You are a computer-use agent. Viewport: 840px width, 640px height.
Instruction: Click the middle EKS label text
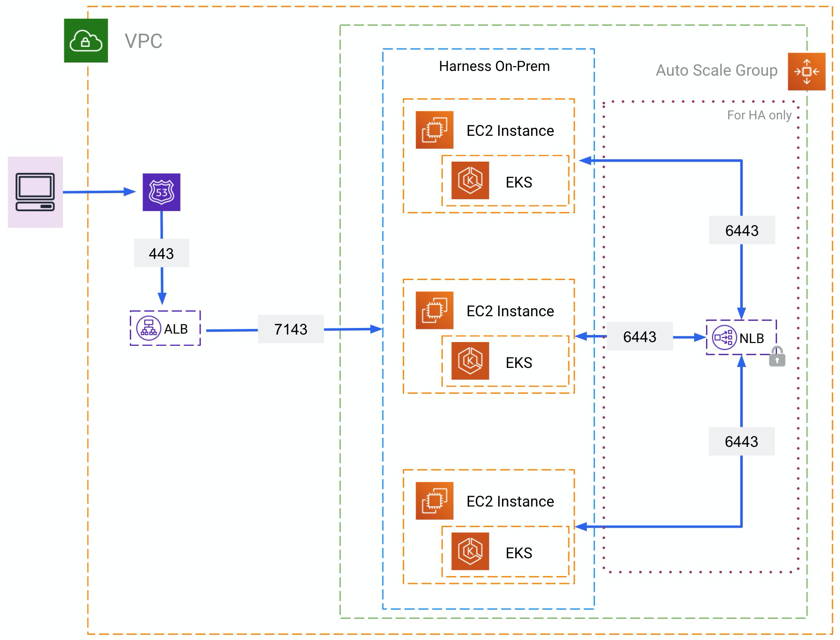pos(519,363)
